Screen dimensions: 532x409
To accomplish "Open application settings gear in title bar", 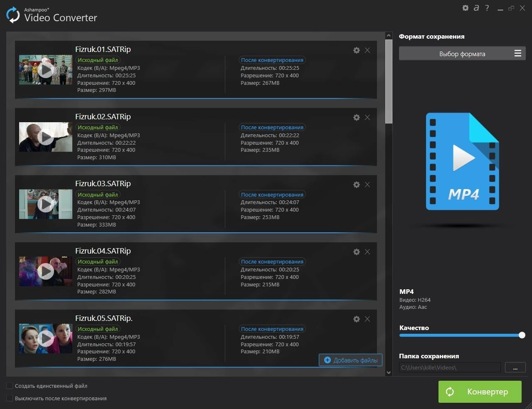I will pos(465,8).
